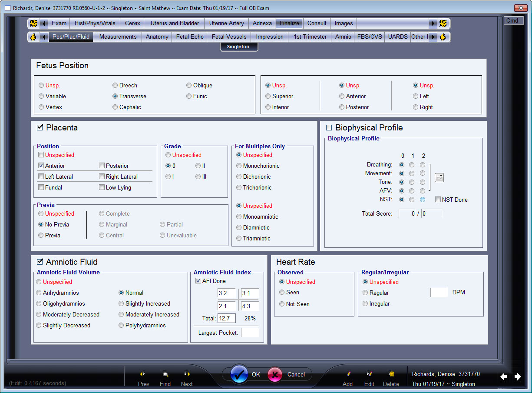
Task: Select Regular heart rhythm
Action: (365, 293)
